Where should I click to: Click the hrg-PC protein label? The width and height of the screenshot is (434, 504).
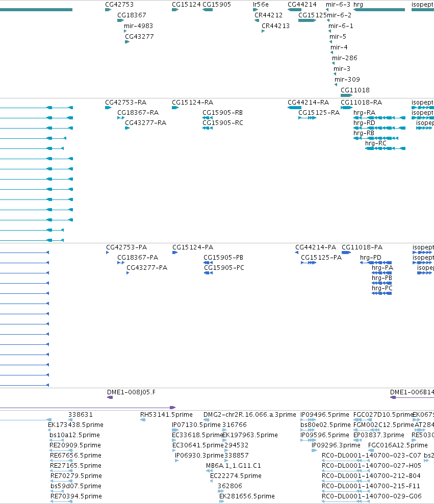pos(382,288)
